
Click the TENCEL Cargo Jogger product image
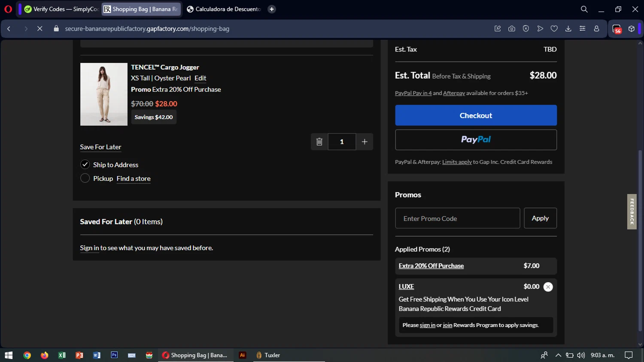click(104, 94)
